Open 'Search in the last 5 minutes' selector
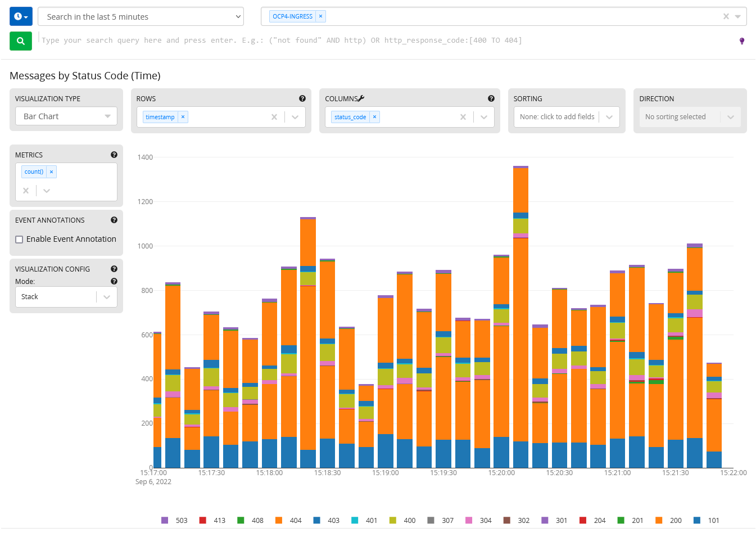 pyautogui.click(x=141, y=17)
